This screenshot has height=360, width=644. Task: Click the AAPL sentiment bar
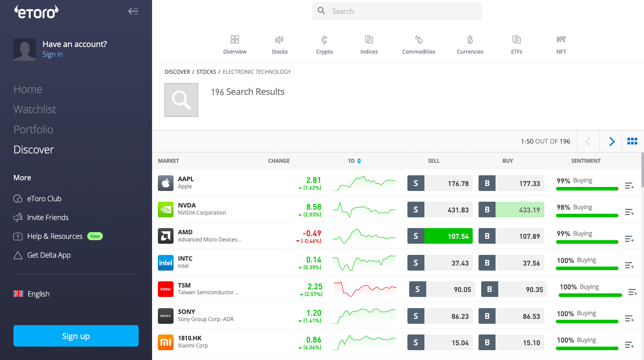click(x=587, y=189)
